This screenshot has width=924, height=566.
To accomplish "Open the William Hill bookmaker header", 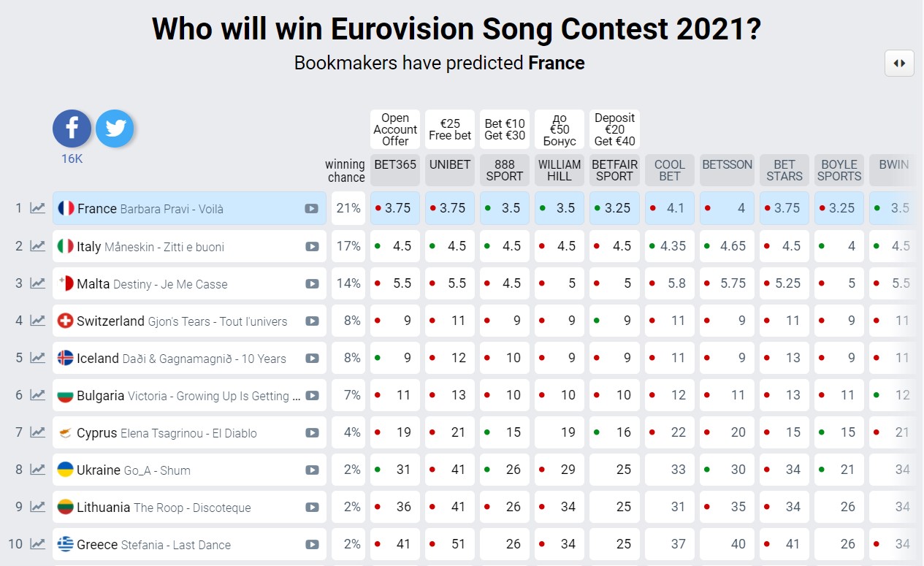I will point(560,169).
